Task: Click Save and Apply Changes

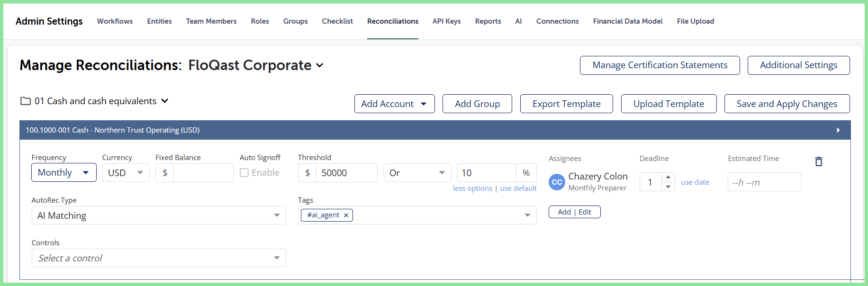Action: (787, 104)
